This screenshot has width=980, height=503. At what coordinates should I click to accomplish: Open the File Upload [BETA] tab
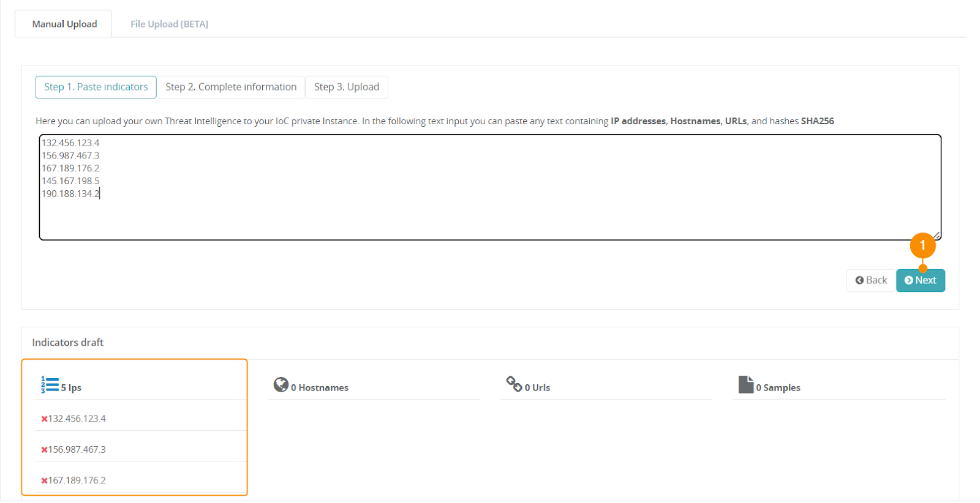(169, 24)
